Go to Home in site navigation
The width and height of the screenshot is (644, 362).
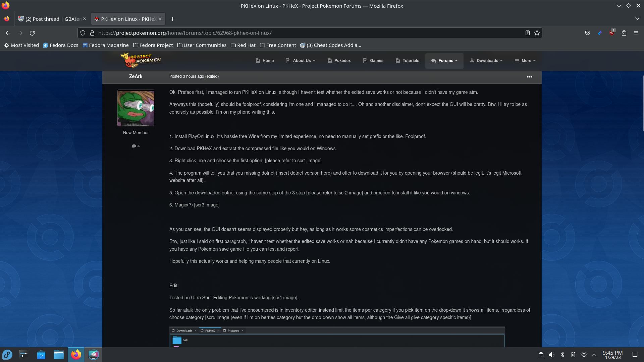[265, 61]
